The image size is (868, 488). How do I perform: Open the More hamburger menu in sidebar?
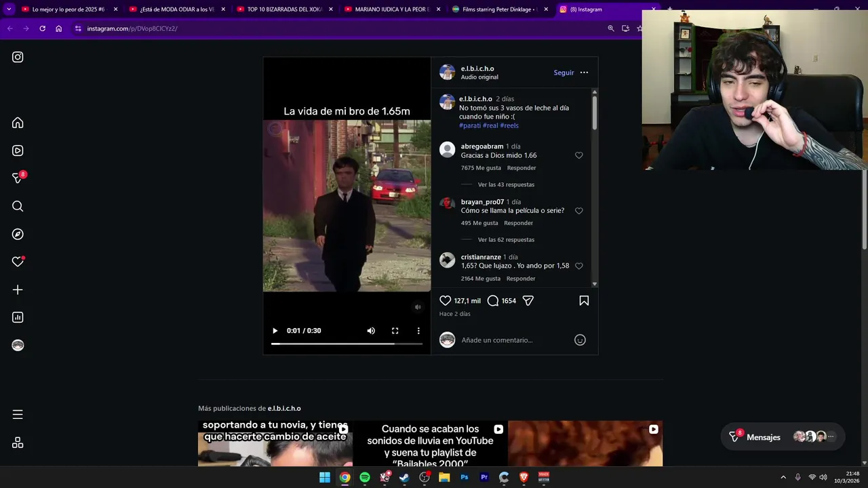coord(18,414)
